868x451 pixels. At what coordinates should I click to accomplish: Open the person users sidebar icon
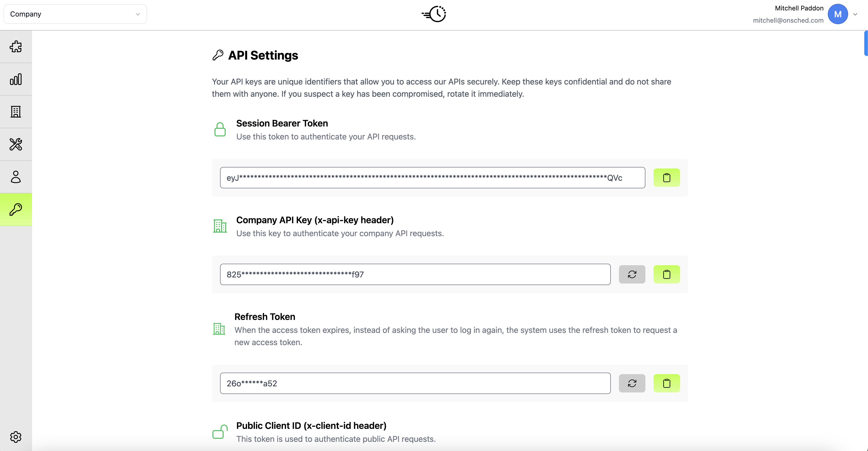tap(16, 177)
